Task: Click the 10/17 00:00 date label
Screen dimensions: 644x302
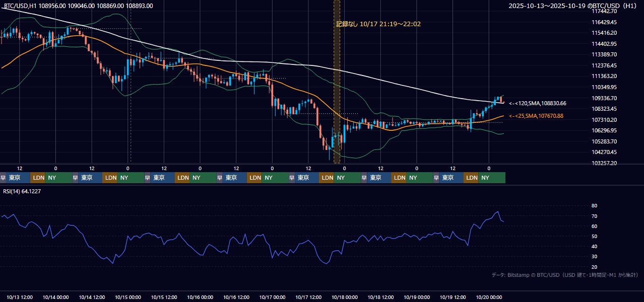Action: point(273,297)
